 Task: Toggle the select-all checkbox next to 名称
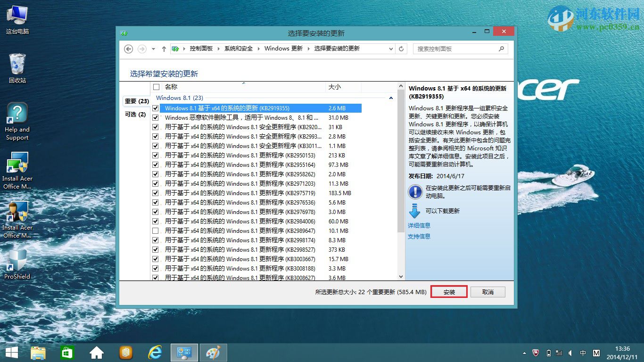[x=155, y=87]
